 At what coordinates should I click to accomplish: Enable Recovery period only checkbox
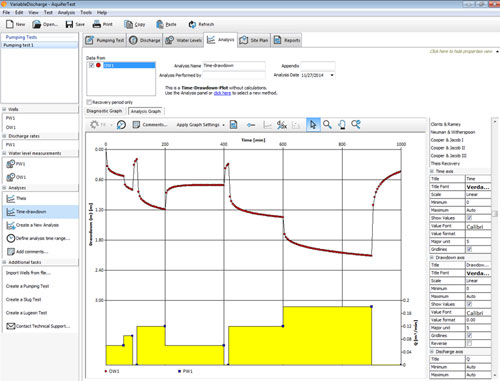click(x=89, y=102)
